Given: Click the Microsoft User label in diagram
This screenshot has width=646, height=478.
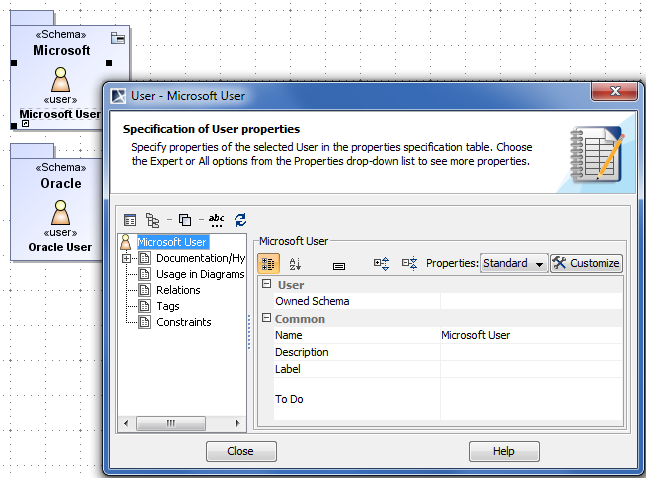Looking at the screenshot, I should pos(60,114).
